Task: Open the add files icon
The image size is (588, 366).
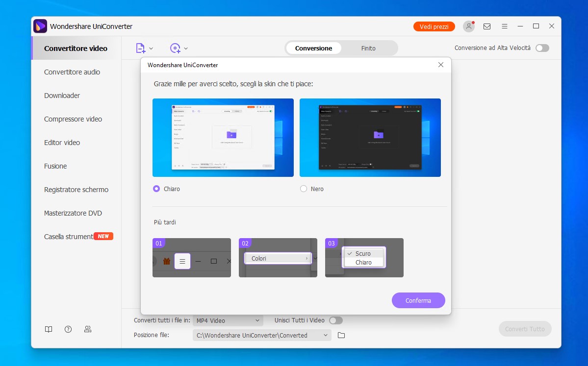Action: click(x=140, y=48)
